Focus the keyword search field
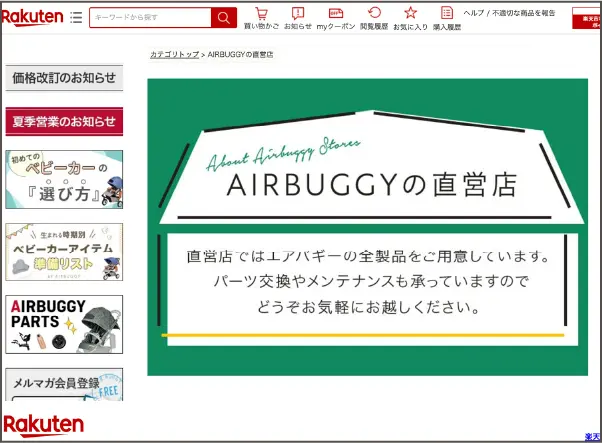Image resolution: width=602 pixels, height=443 pixels. 150,17
